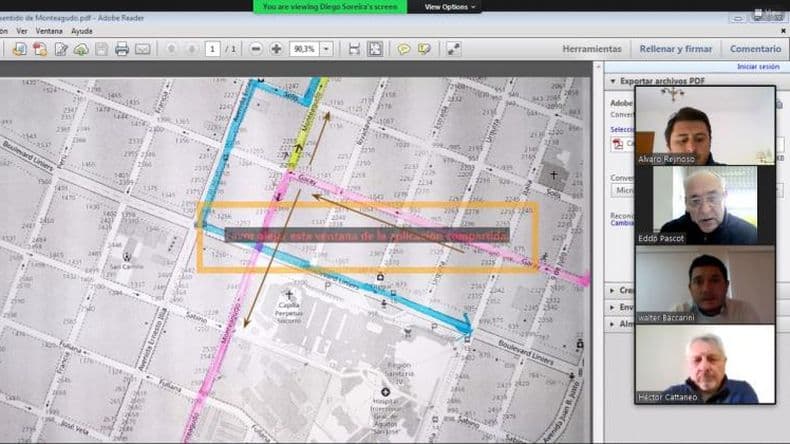Collapse the Exportar archivos PDF section

click(613, 81)
